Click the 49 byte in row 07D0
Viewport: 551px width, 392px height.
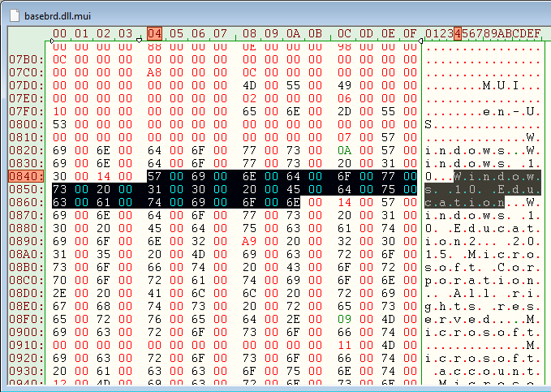coord(344,85)
